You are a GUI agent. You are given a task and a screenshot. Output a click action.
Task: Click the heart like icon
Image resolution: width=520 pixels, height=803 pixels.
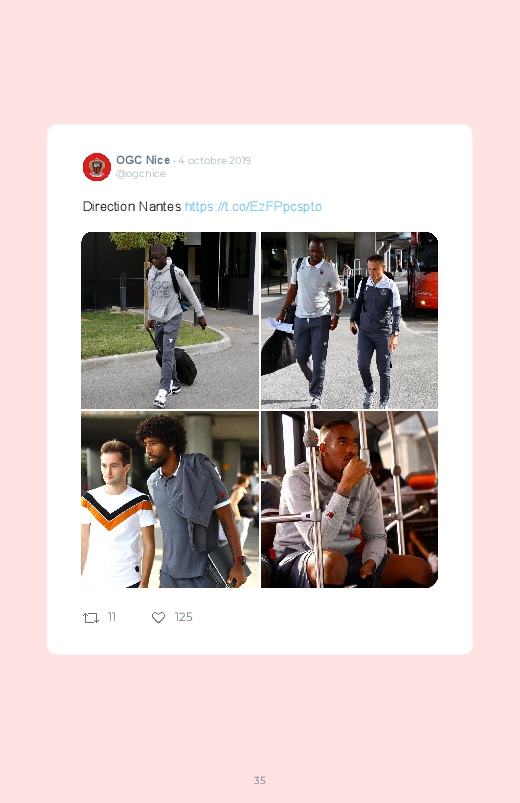(x=158, y=618)
